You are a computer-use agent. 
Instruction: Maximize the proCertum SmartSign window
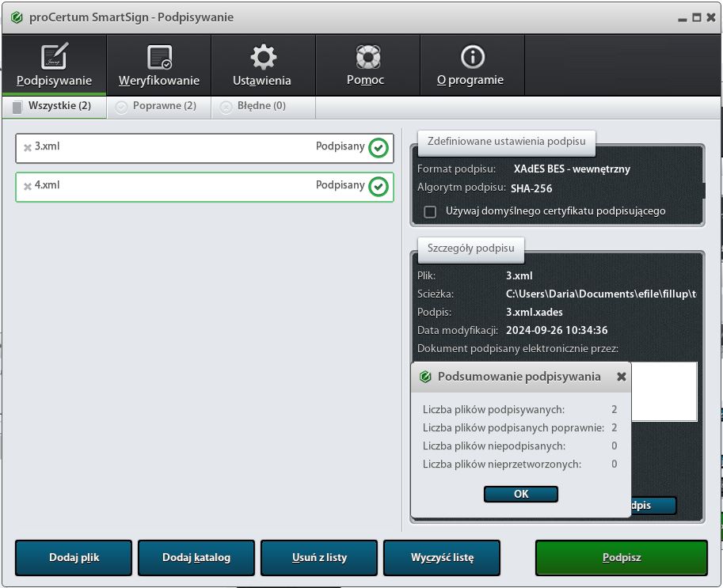[697, 17]
